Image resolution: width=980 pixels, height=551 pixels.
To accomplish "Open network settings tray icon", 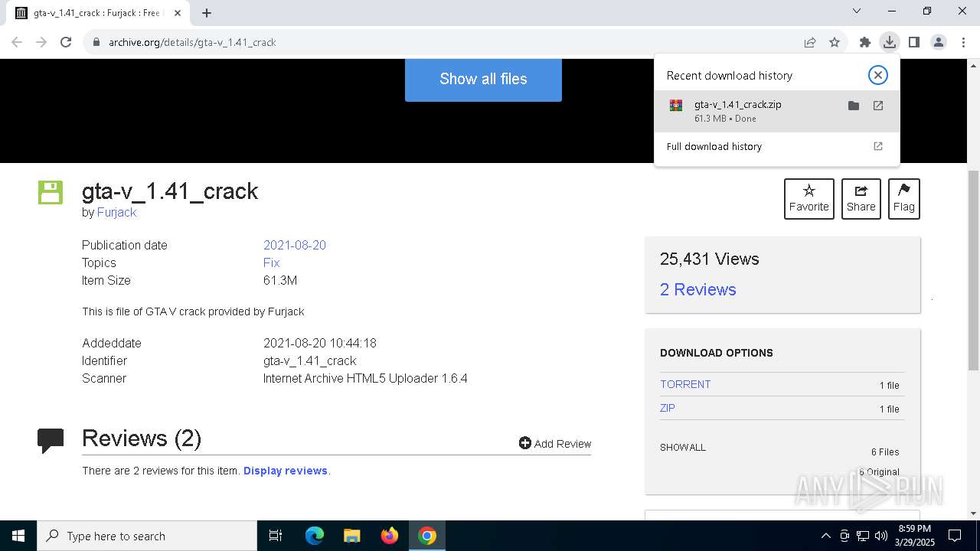I will point(863,536).
